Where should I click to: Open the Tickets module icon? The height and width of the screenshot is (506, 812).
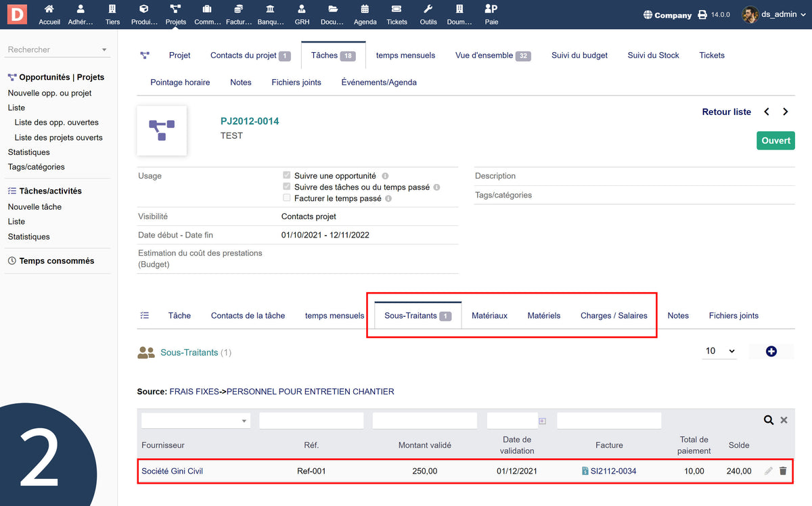pos(397,10)
